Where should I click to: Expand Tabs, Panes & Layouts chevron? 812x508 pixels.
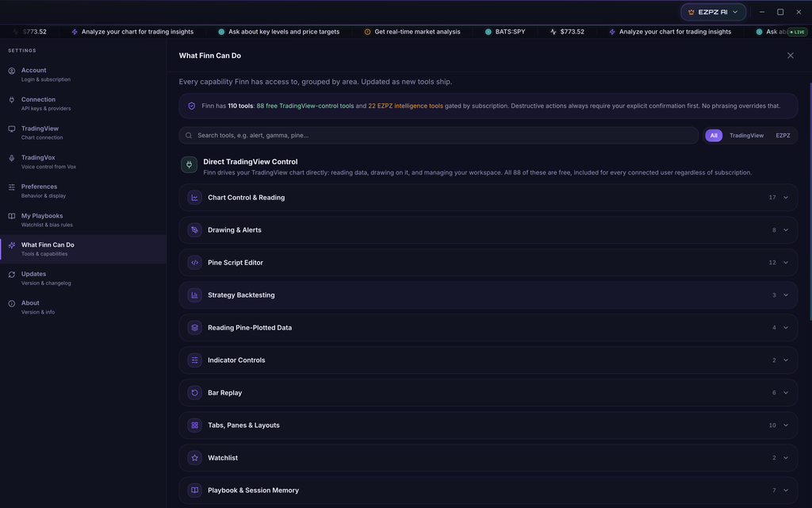(x=786, y=425)
